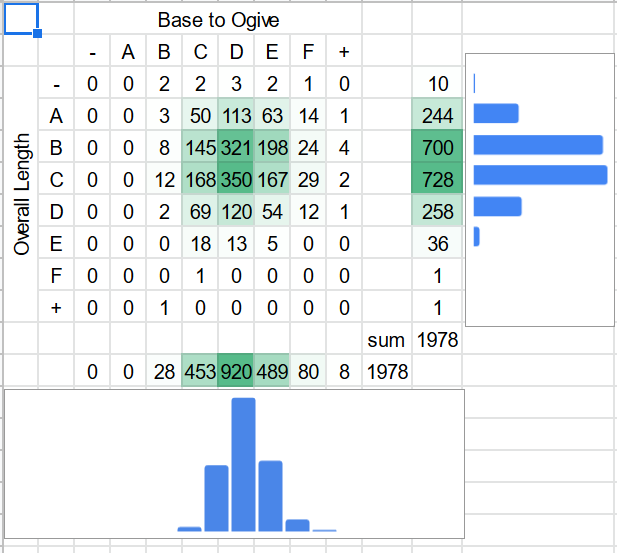Click the cell showing 198
This screenshot has width=617, height=553.
point(271,148)
